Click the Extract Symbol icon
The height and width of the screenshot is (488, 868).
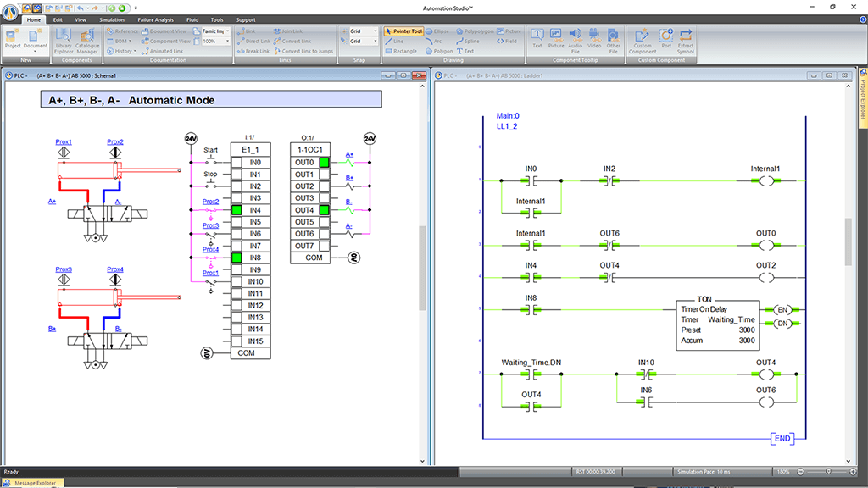coord(686,40)
